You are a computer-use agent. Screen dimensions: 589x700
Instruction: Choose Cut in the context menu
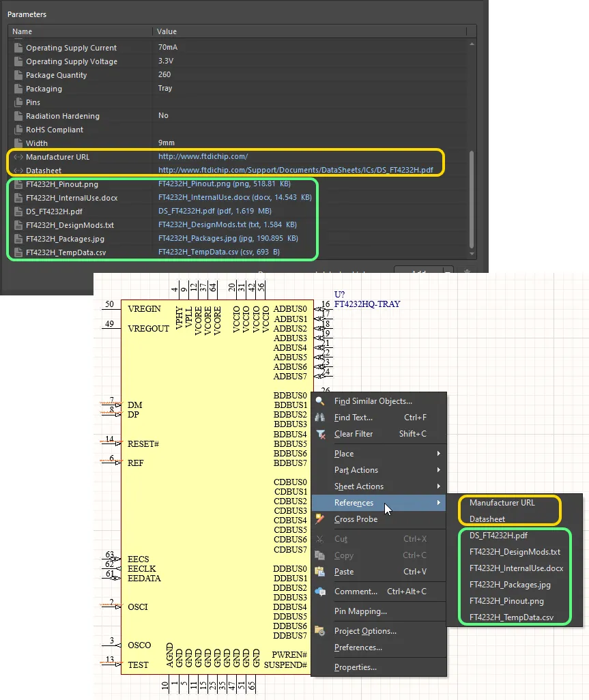pos(345,538)
